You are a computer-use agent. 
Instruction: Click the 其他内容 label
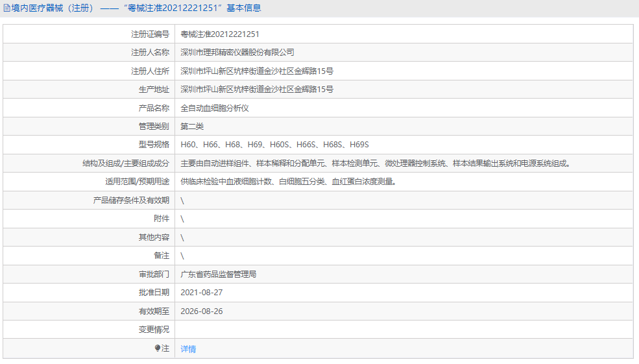154,237
